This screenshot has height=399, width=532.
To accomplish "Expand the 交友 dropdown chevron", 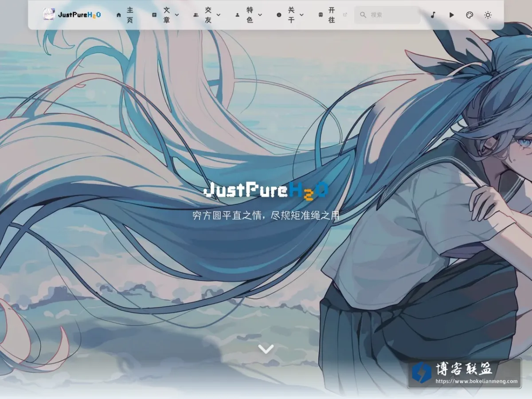I will 219,15.
